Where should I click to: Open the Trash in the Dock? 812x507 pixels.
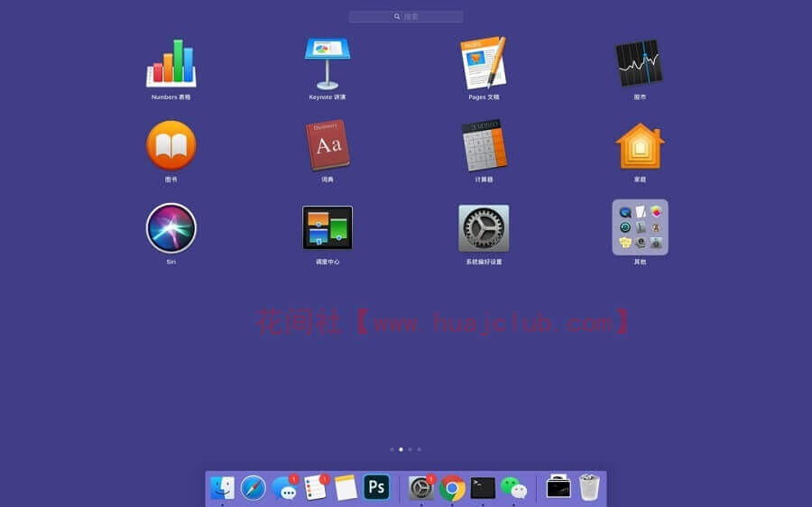click(x=589, y=487)
